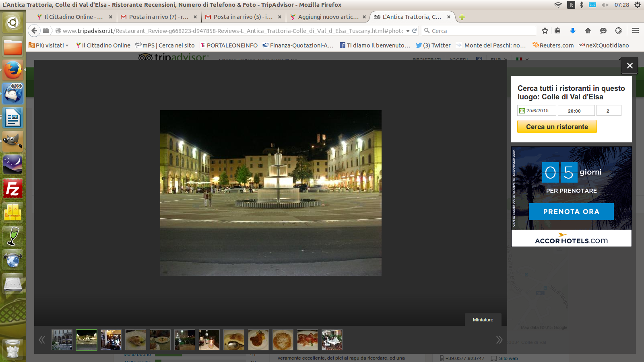Image resolution: width=644 pixels, height=362 pixels.
Task: Change the reservation time 20:00
Action: point(576,111)
